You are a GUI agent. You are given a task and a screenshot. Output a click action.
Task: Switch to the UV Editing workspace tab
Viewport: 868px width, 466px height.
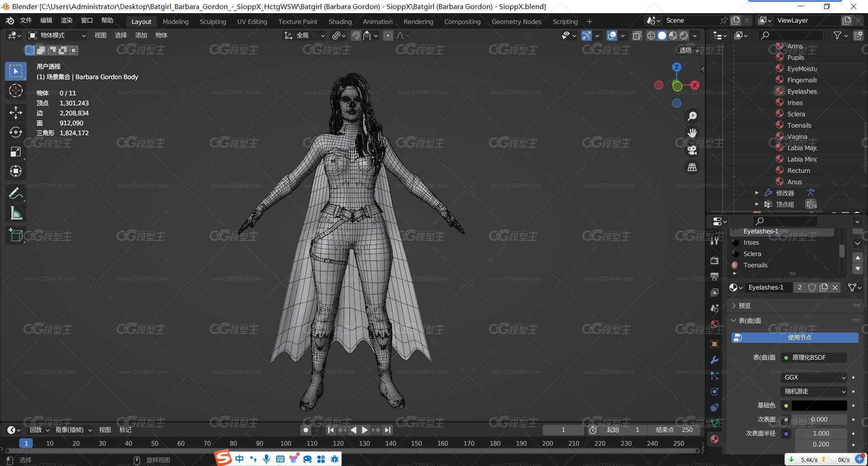(252, 22)
